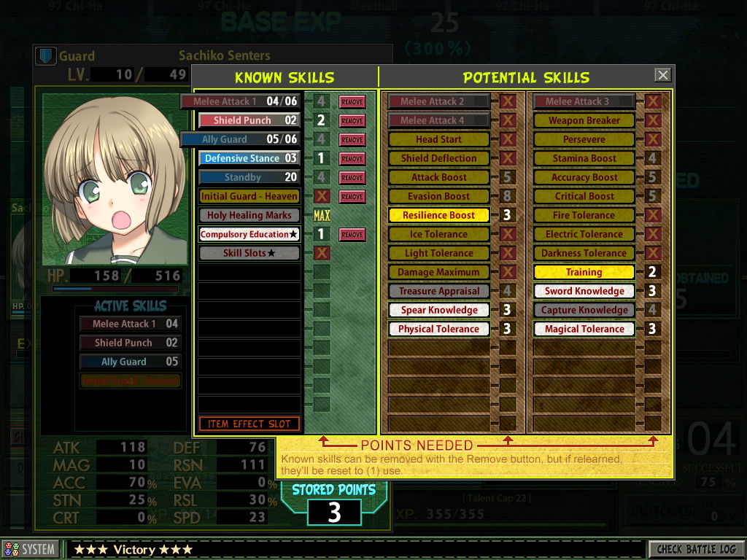Select Capture Knowledge potential skill
The height and width of the screenshot is (560, 747).
click(x=584, y=310)
